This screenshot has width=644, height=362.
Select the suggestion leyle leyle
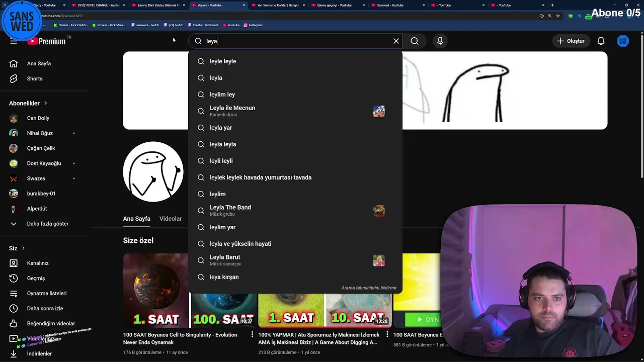[x=295, y=61]
